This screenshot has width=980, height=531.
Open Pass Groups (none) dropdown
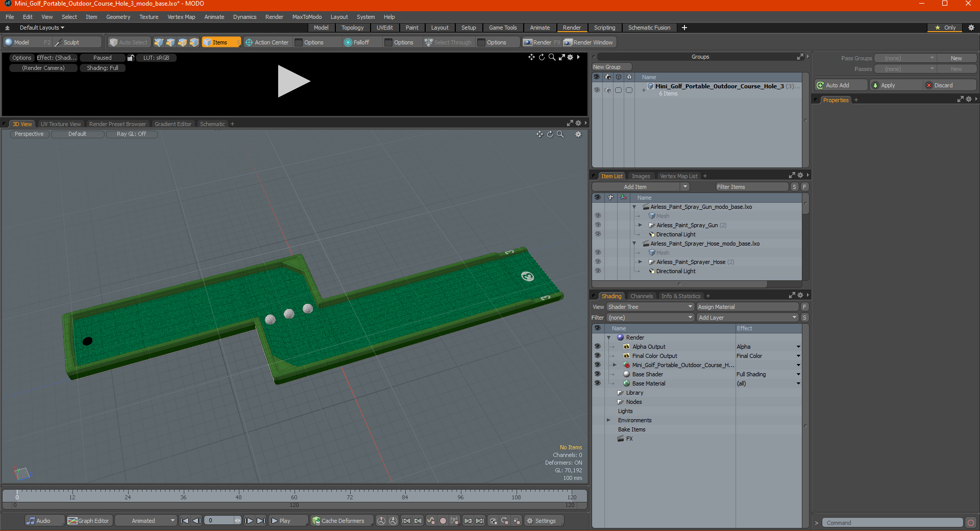[905, 58]
